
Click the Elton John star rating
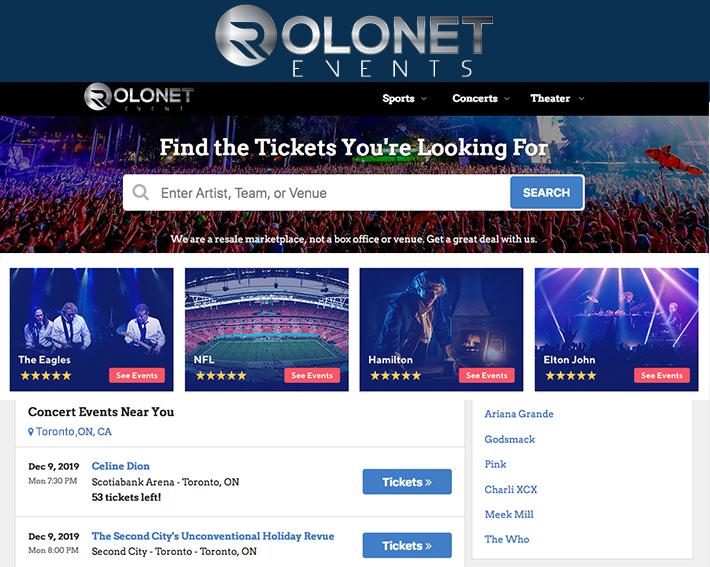click(570, 376)
